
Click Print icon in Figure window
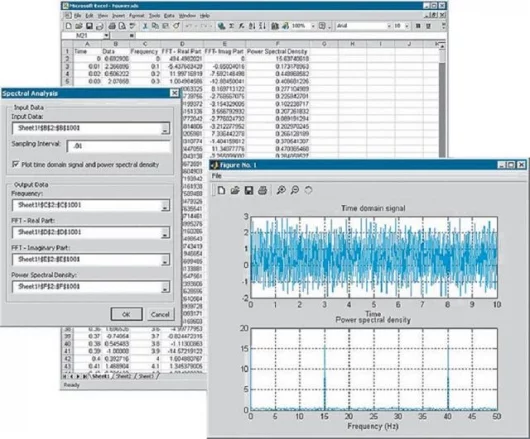tap(262, 190)
